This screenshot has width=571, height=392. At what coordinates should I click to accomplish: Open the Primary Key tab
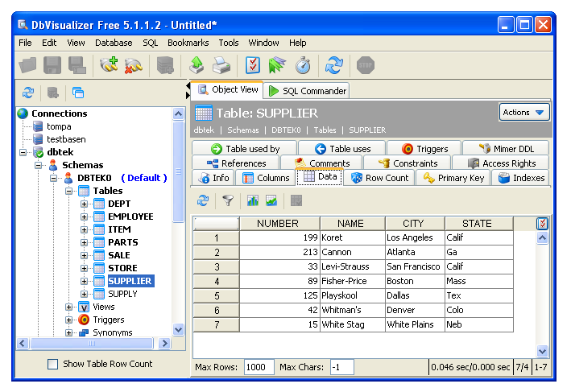pos(453,178)
